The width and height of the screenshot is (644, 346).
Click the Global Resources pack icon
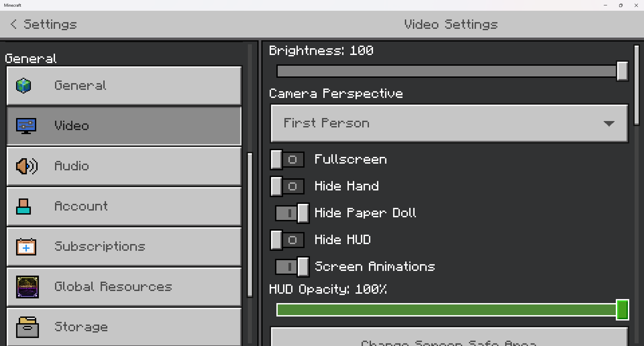[x=28, y=287]
